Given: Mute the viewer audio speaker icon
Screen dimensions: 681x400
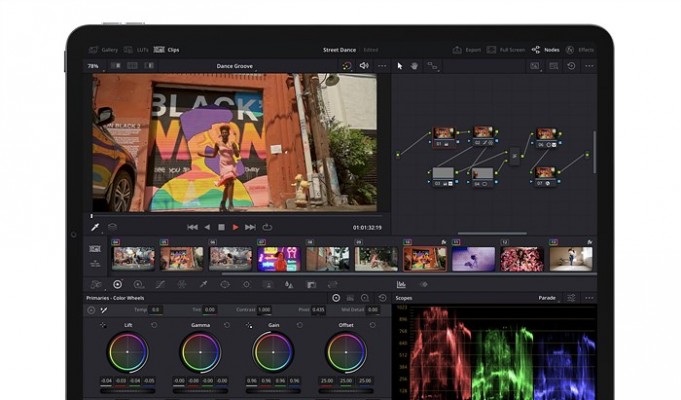Looking at the screenshot, I should (364, 66).
